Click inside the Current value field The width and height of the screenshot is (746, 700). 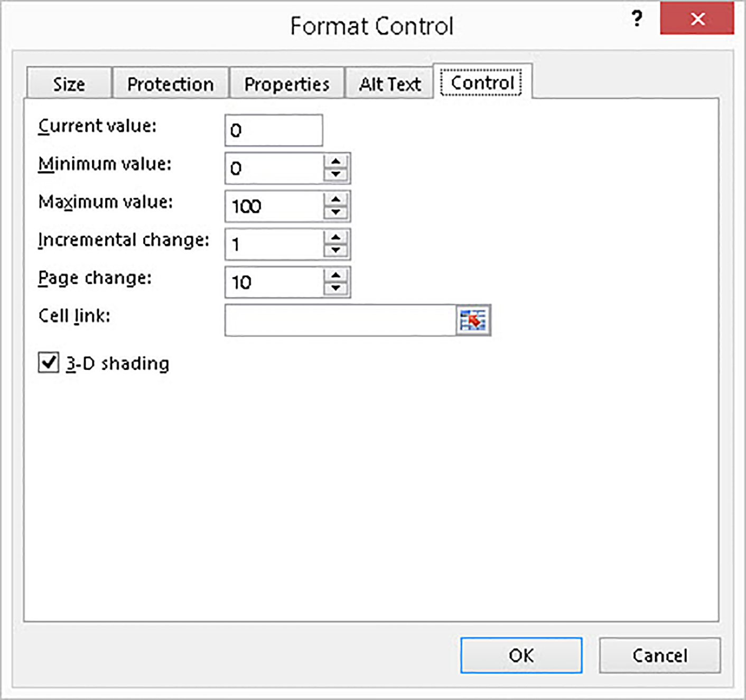[x=273, y=129]
